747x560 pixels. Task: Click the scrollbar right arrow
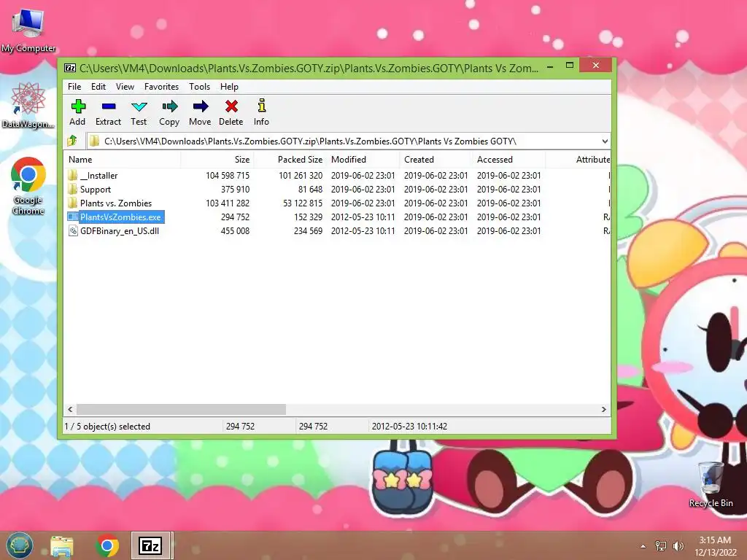pos(604,410)
